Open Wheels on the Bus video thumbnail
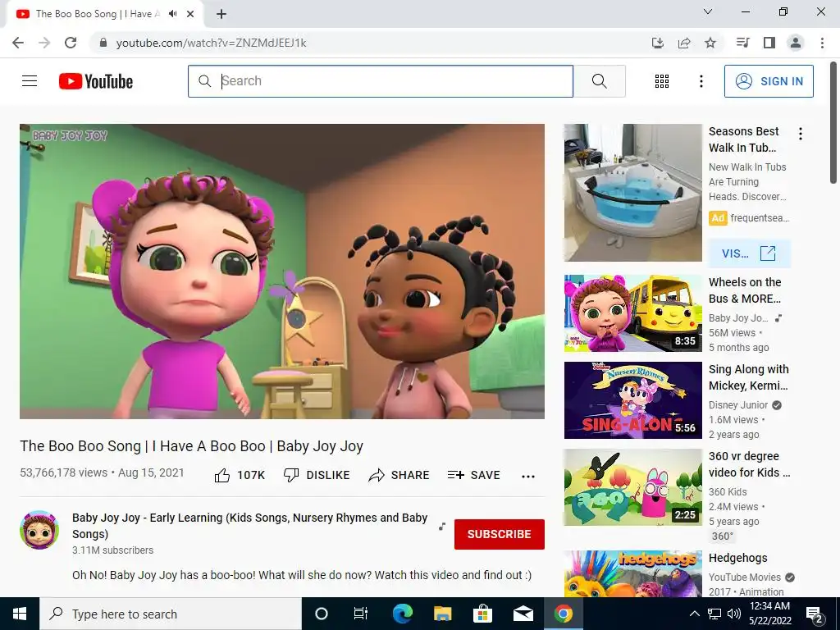 (632, 313)
